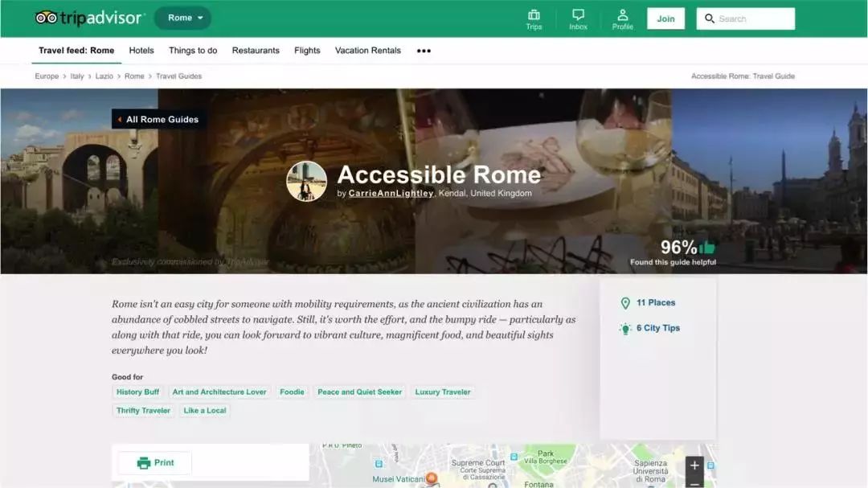Print the travel guide

155,463
